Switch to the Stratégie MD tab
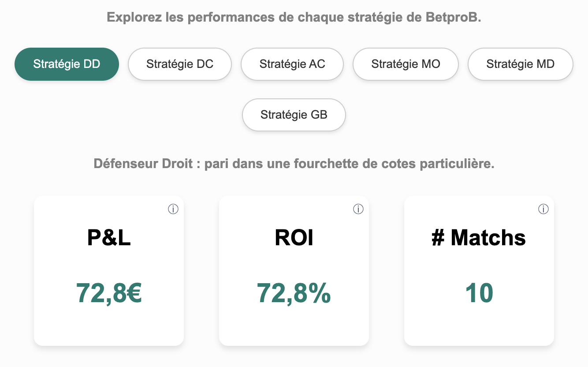 [520, 64]
